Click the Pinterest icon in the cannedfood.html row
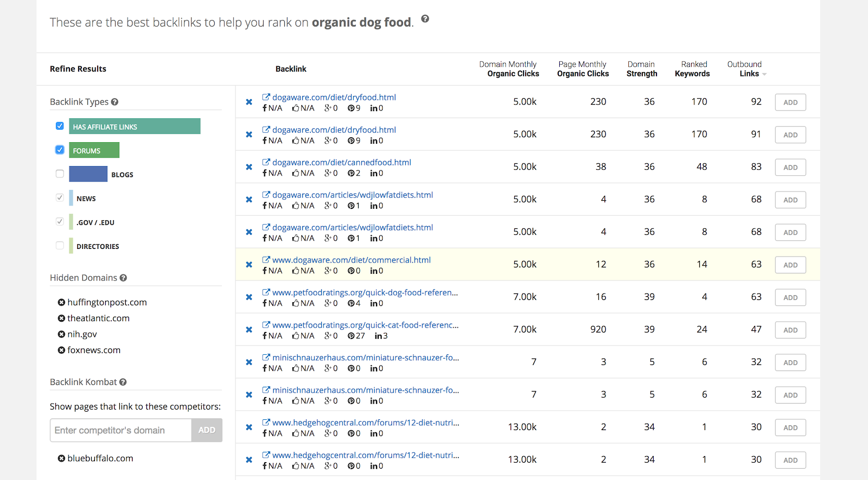 coord(350,173)
